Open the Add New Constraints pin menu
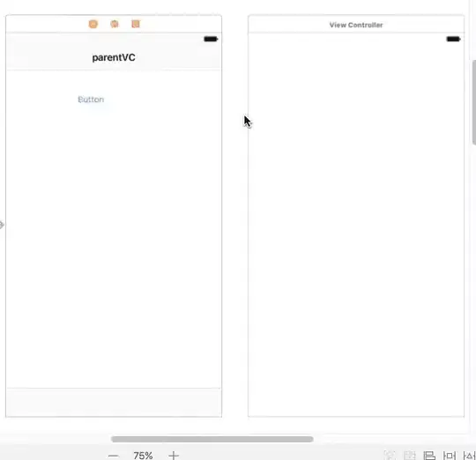This screenshot has height=460, width=476. click(450, 456)
